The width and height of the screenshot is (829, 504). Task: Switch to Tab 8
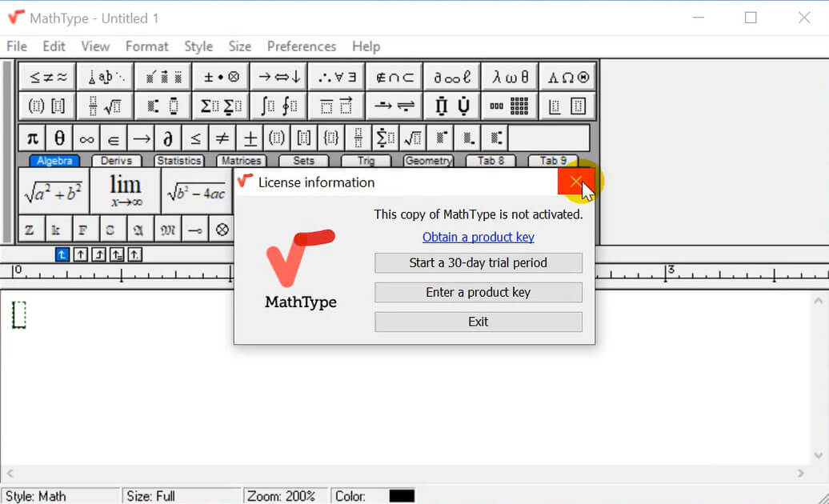tap(491, 161)
